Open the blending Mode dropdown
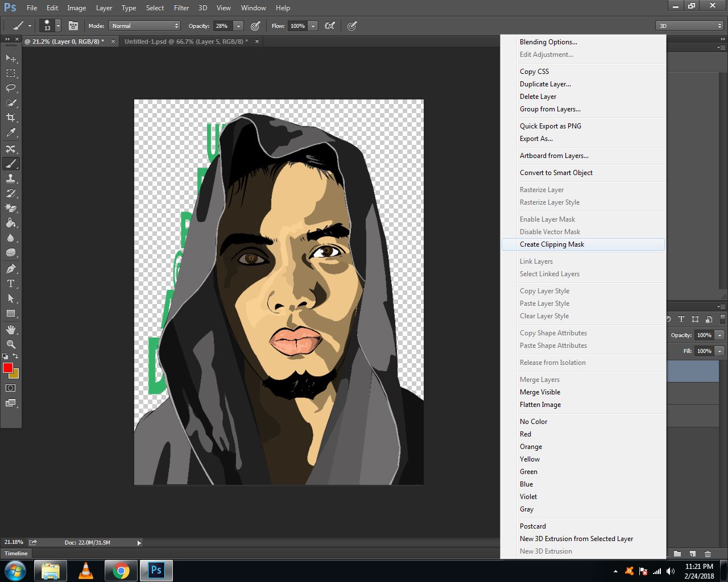 [145, 26]
